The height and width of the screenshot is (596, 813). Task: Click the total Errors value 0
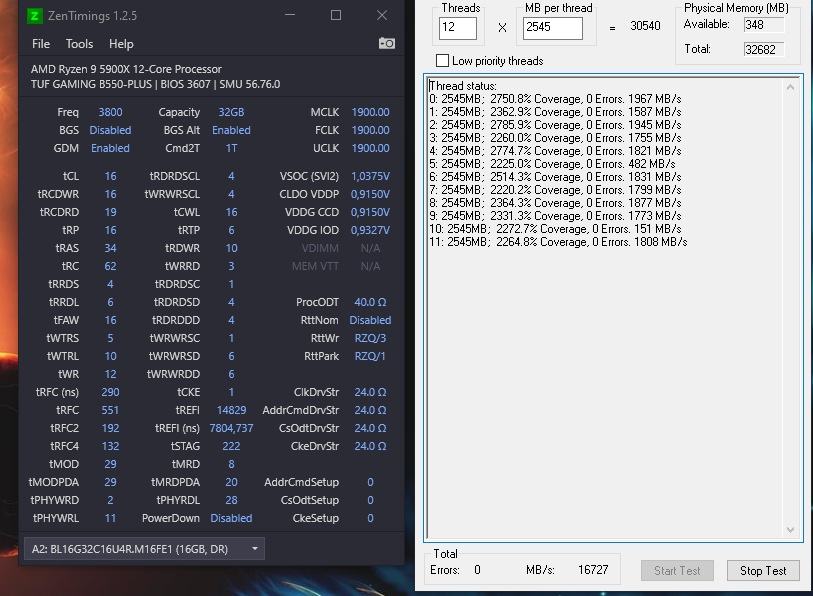click(477, 570)
